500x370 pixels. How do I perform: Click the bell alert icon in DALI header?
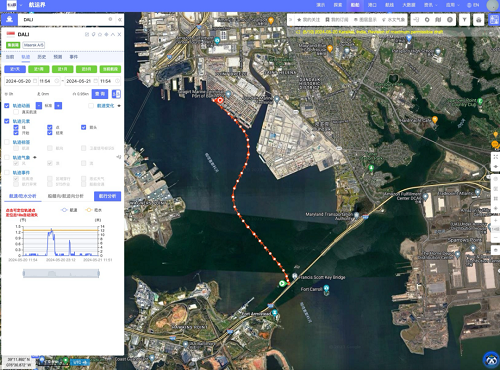point(94,34)
